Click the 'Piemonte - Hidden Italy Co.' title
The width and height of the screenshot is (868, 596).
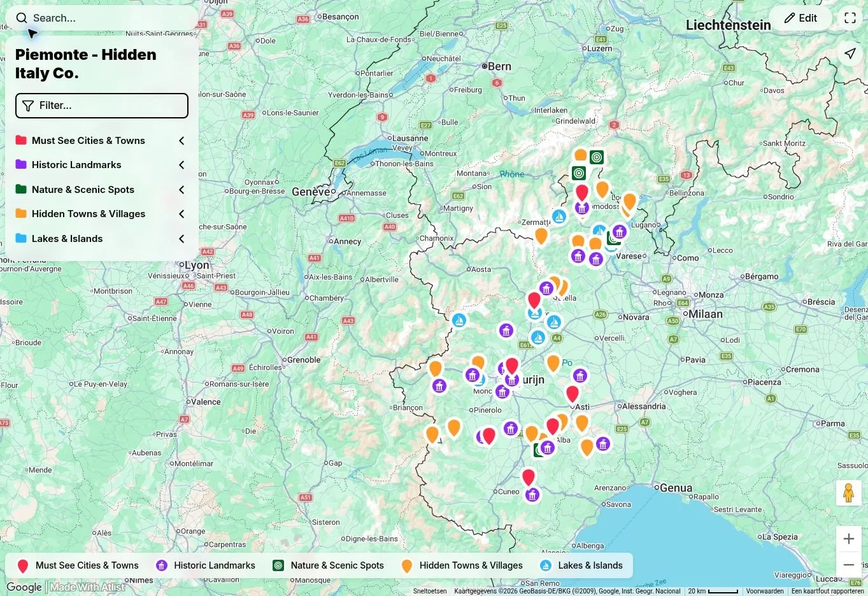[86, 64]
